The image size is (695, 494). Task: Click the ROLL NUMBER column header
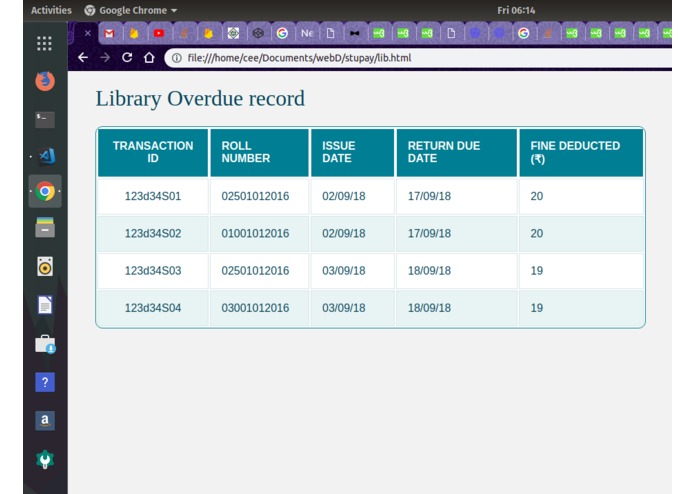[x=259, y=152]
